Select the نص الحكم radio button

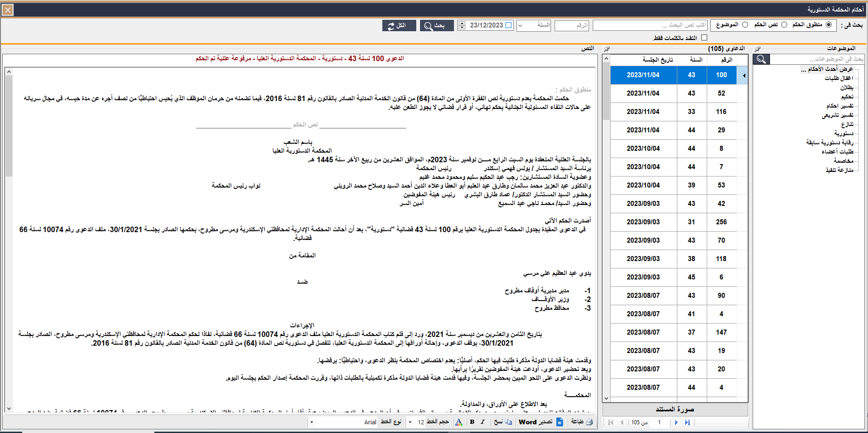point(784,25)
